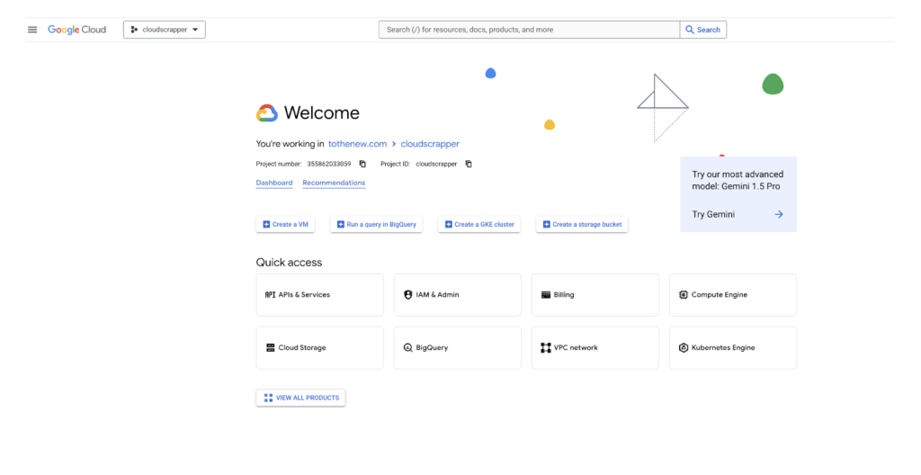Click the Google Cloud logo
Image resolution: width=921 pixels, height=475 pixels.
[77, 29]
